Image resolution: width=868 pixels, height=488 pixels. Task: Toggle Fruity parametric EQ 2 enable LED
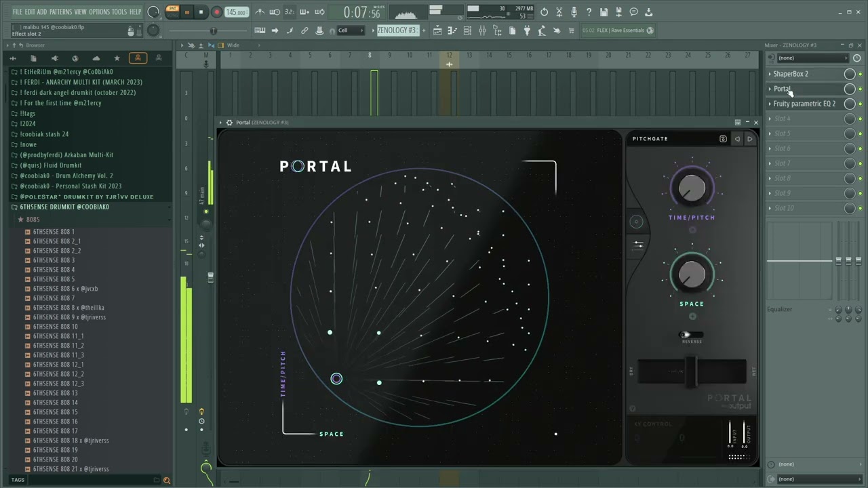click(861, 104)
